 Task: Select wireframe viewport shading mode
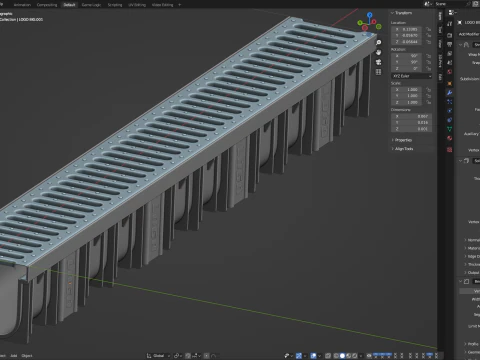336,356
